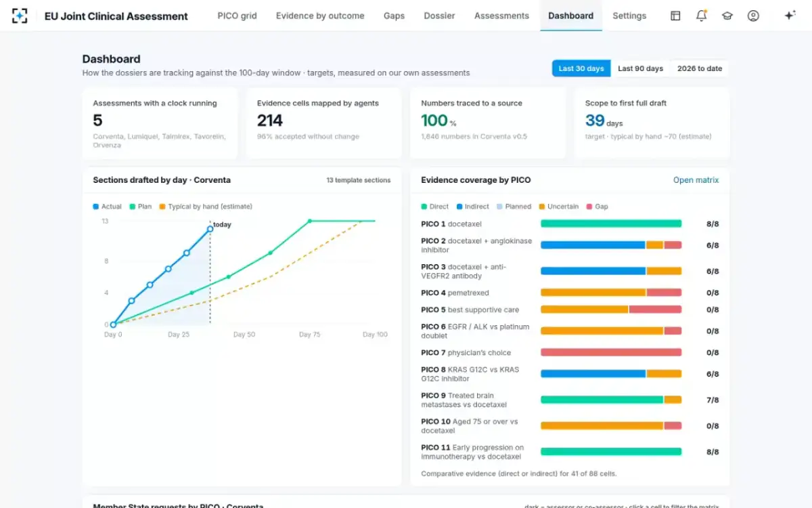812x508 pixels.
Task: Click the PICO 1 docetaxel coverage bar
Action: pyautogui.click(x=611, y=224)
